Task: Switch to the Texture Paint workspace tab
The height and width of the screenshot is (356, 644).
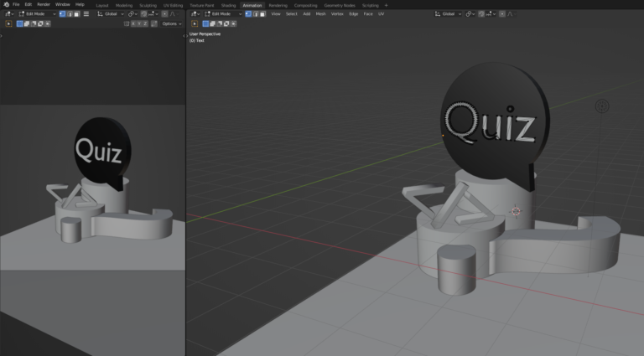Action: tap(201, 5)
